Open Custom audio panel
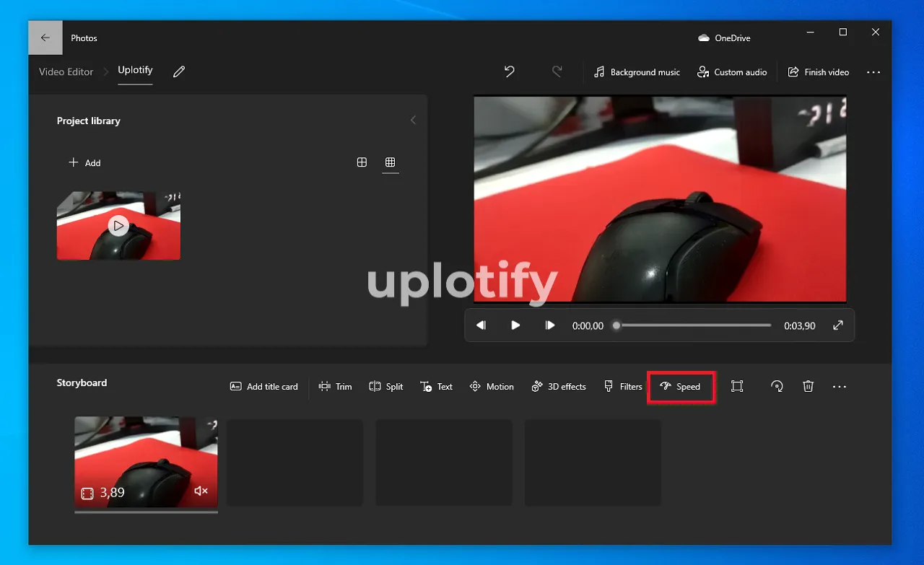924x565 pixels. click(732, 72)
